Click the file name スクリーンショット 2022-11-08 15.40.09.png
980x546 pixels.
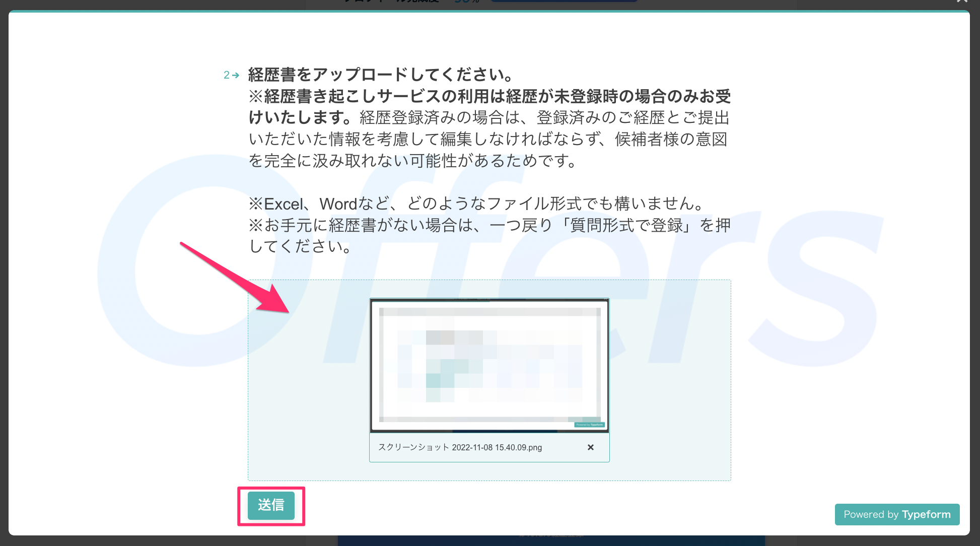[x=460, y=447]
